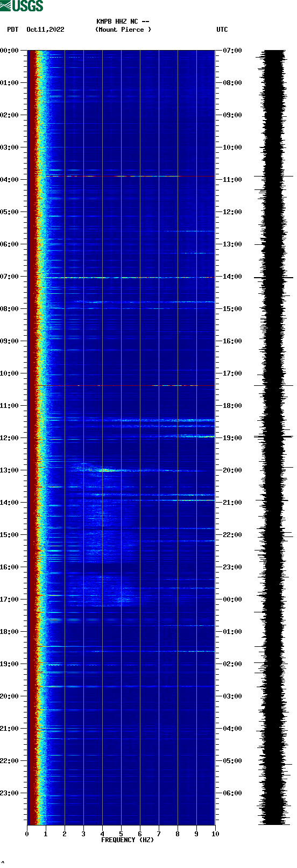The height and width of the screenshot is (868, 297).
Task: Click the 10:00 UTC label on right axis
Action: pyautogui.click(x=232, y=147)
